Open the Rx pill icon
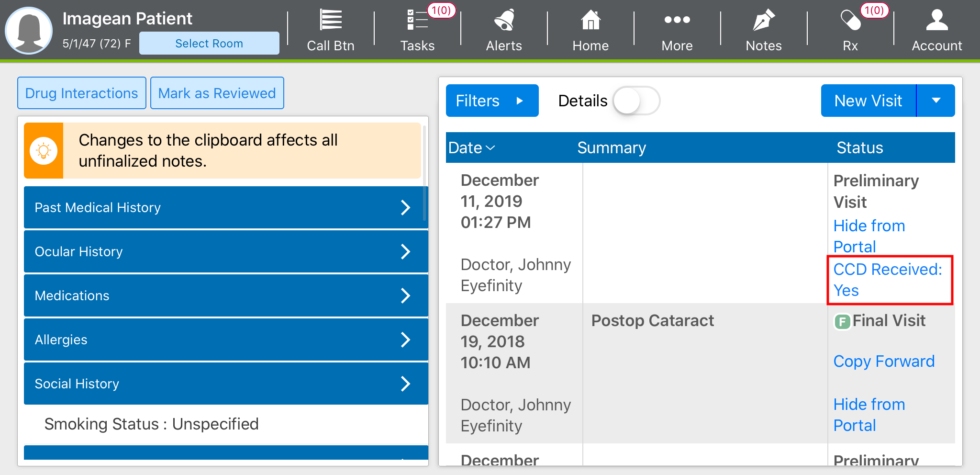 click(850, 21)
